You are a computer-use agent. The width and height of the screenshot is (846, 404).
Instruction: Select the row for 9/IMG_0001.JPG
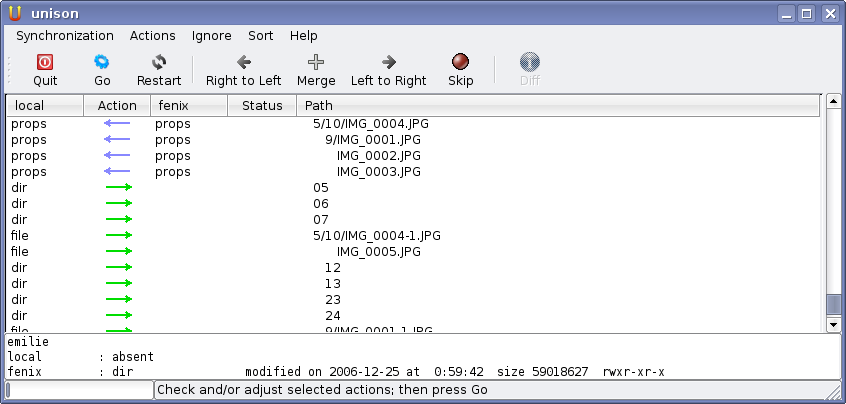coord(413,140)
